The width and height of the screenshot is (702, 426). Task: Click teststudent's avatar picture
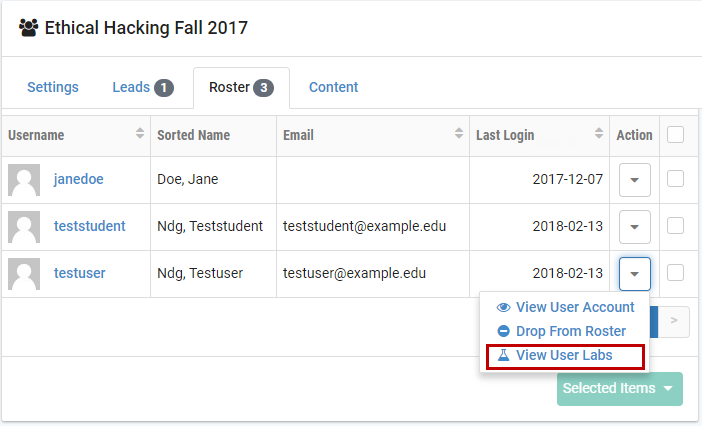pyautogui.click(x=24, y=227)
